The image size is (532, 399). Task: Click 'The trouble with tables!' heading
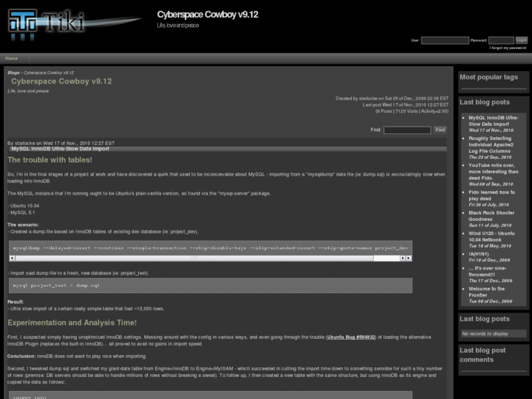[x=50, y=160]
